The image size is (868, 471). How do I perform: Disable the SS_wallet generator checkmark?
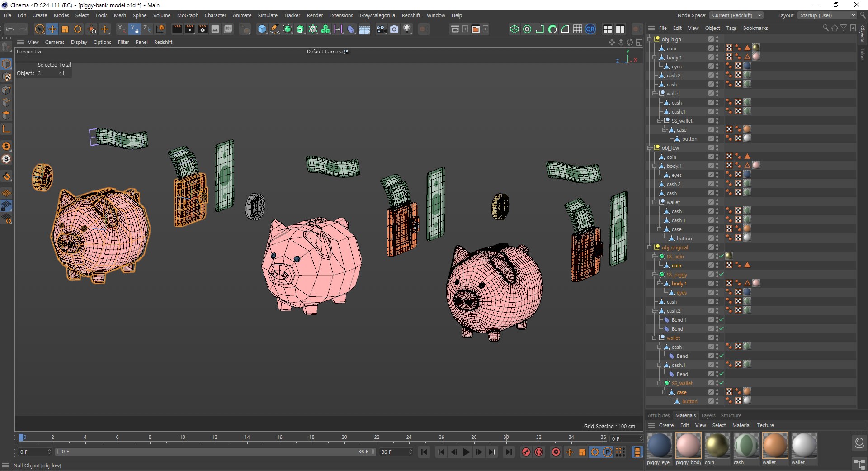point(722,383)
